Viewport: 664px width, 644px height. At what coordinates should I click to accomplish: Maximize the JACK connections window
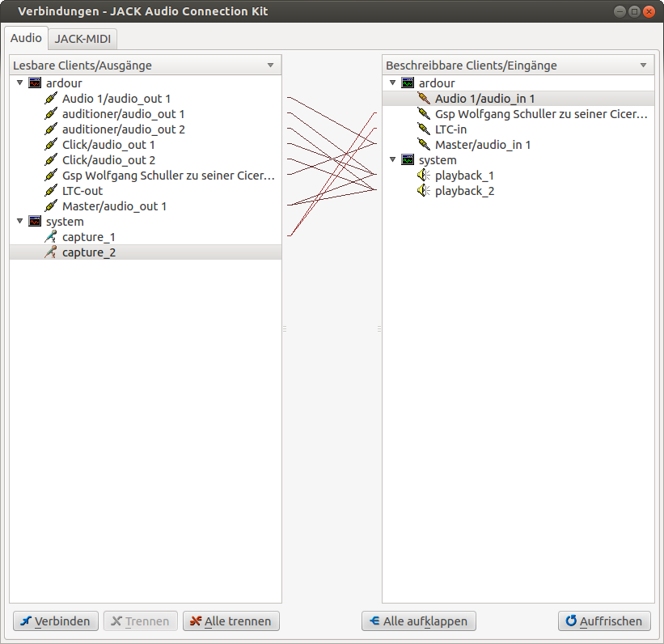point(634,11)
